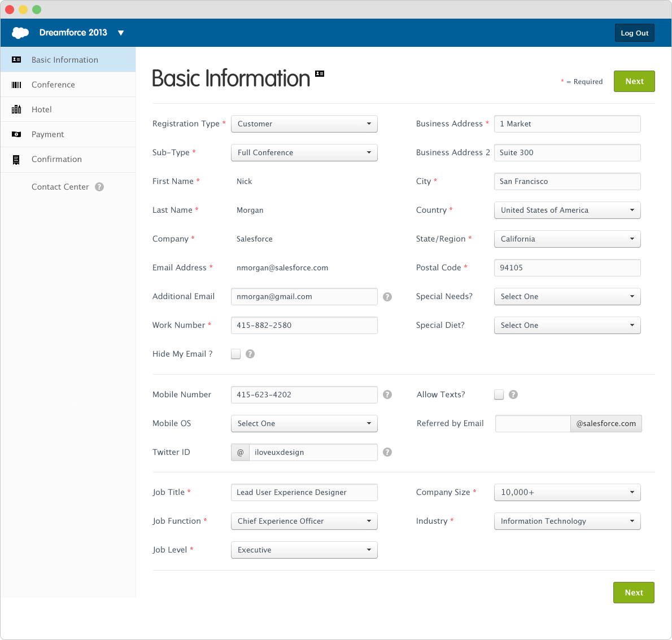Open help for Mobile Number field
Image resolution: width=672 pixels, height=640 pixels.
click(x=387, y=394)
